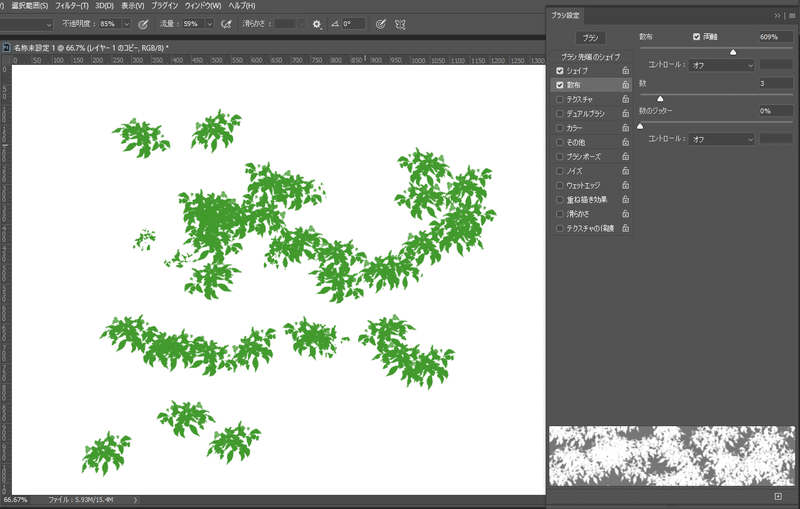Click the zoom level 66.67% field

(x=15, y=500)
